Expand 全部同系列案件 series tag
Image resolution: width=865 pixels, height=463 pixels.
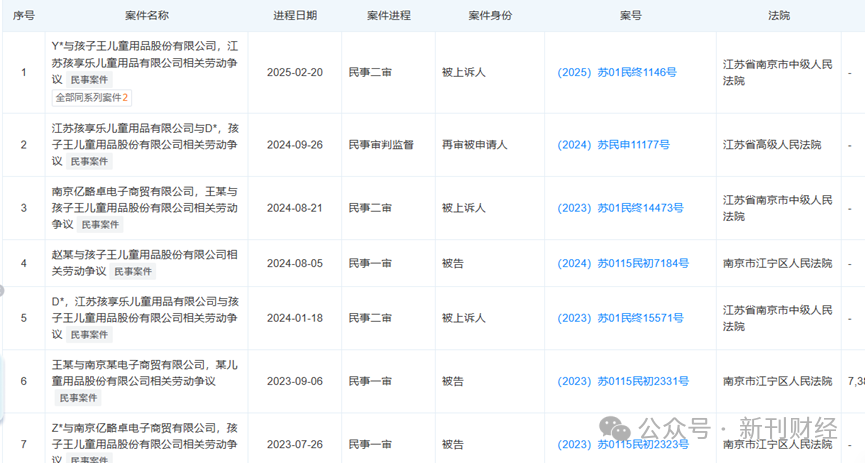(91, 98)
